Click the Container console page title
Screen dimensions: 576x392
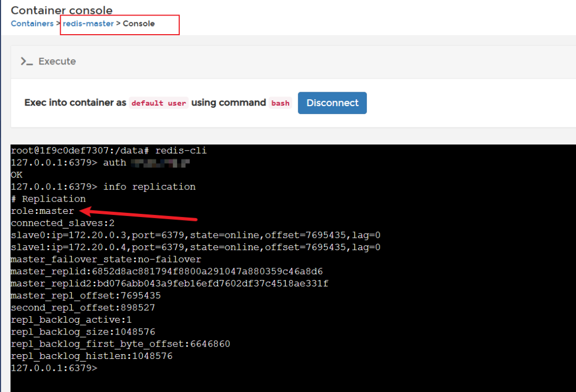[x=62, y=10]
